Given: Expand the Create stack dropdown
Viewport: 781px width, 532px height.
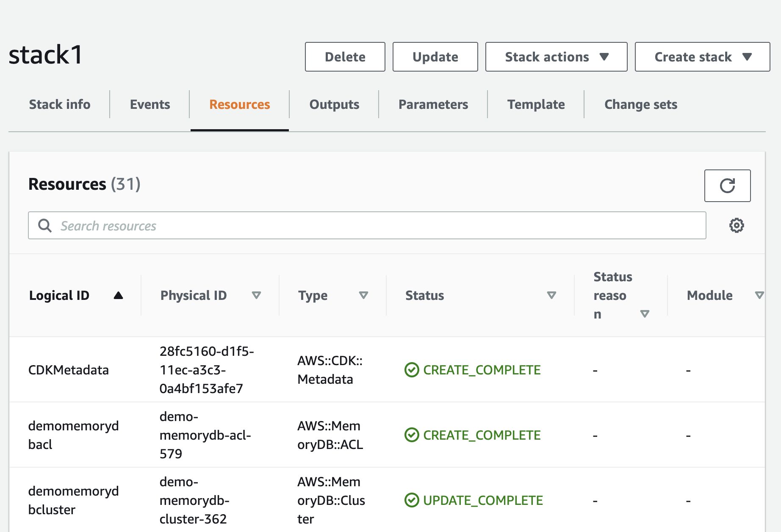Looking at the screenshot, I should click(702, 57).
